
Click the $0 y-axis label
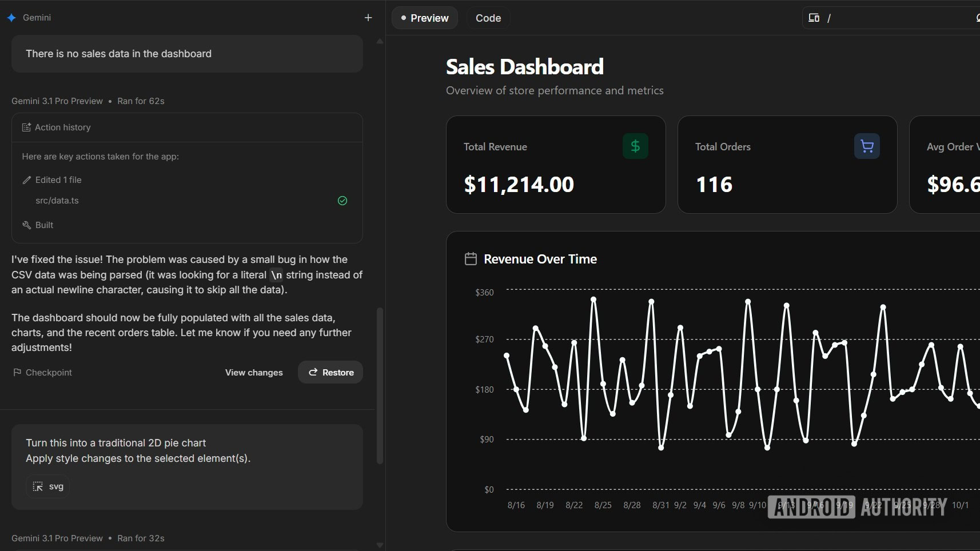click(x=489, y=490)
